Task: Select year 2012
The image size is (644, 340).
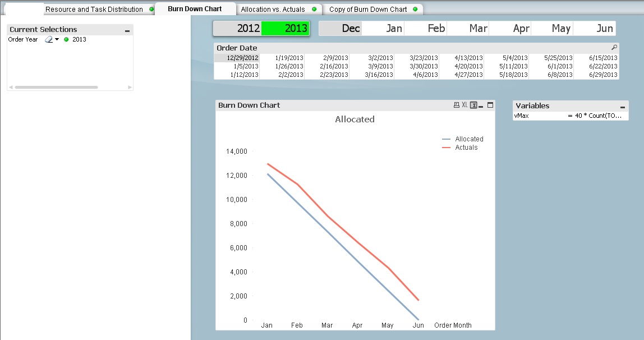Action: [237, 28]
